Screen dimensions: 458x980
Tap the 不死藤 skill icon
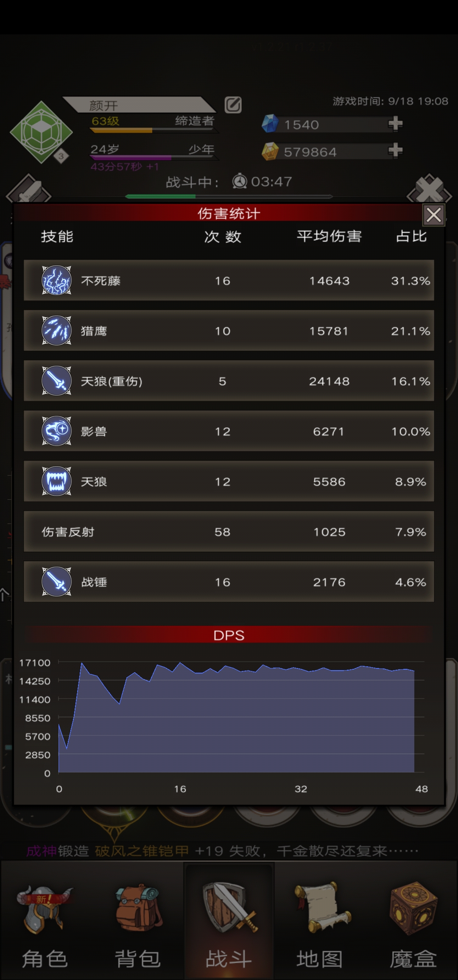tap(56, 280)
